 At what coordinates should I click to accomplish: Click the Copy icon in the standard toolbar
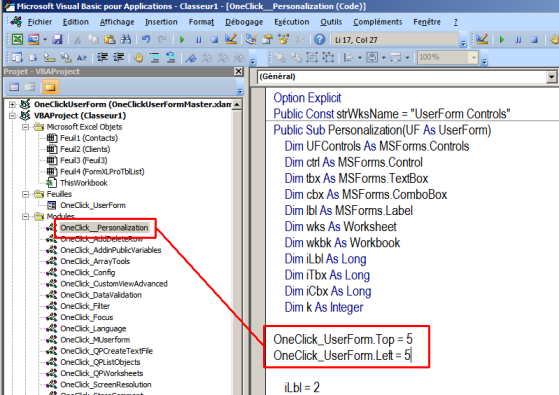pyautogui.click(x=93, y=39)
